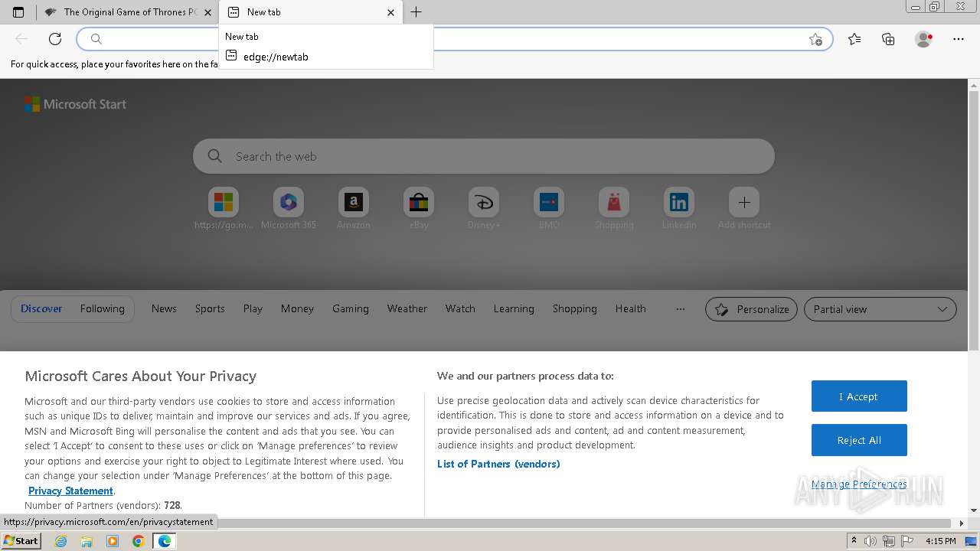980x551 pixels.
Task: Click the Microsoft Start logo
Action: click(75, 104)
